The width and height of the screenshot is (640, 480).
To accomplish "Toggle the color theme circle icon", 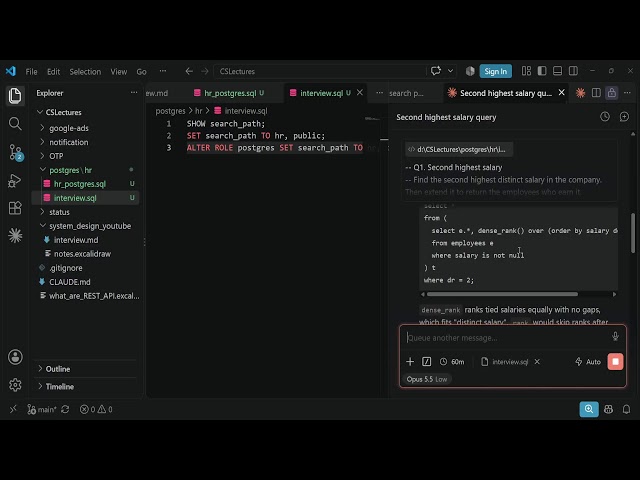I will 470,71.
